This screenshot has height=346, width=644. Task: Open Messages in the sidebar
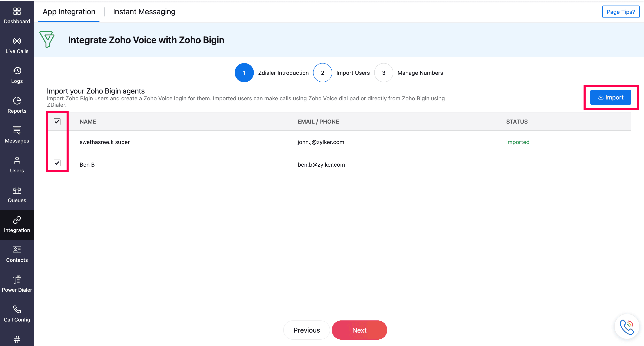pos(17,134)
